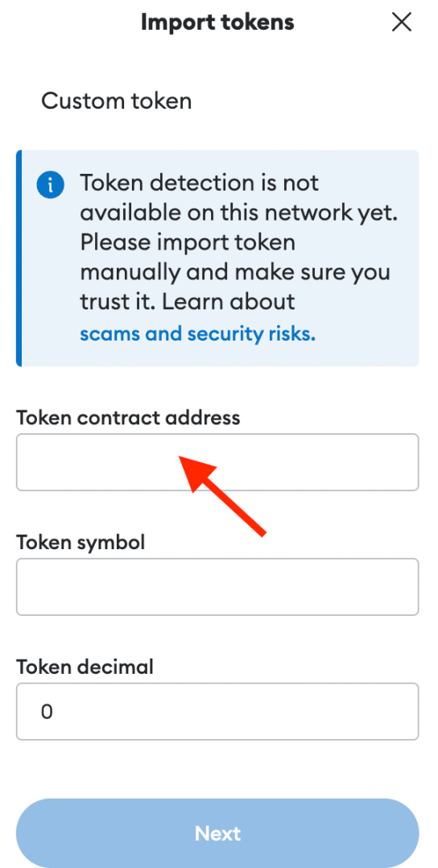Click the blue accent bar of the notice
Viewport: 438px width, 868px height.
click(x=19, y=258)
